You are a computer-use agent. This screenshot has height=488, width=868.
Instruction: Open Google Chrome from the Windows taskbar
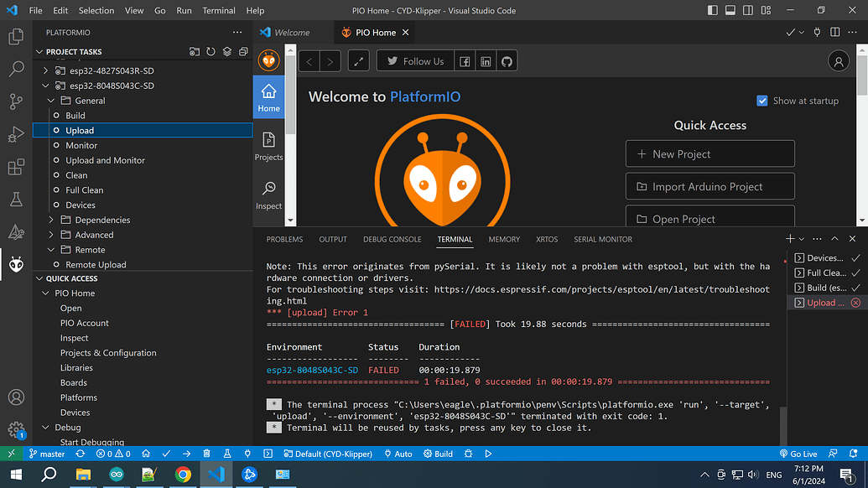[x=182, y=475]
